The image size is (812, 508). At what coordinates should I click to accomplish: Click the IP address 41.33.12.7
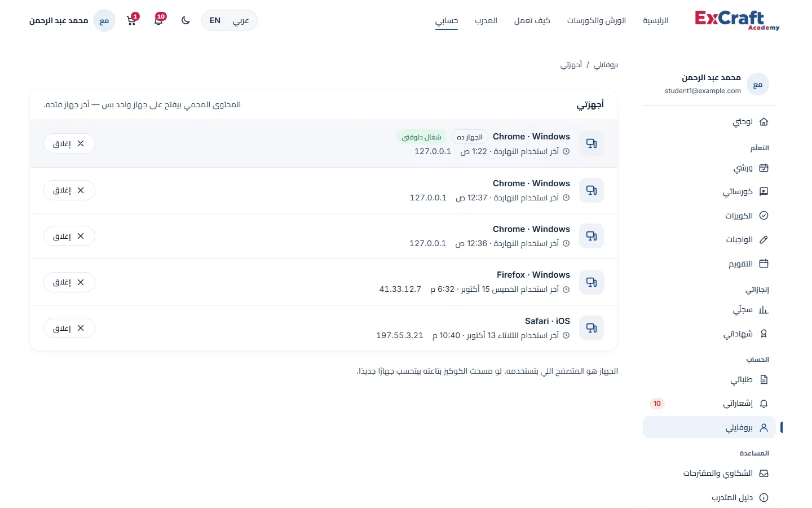[400, 289]
